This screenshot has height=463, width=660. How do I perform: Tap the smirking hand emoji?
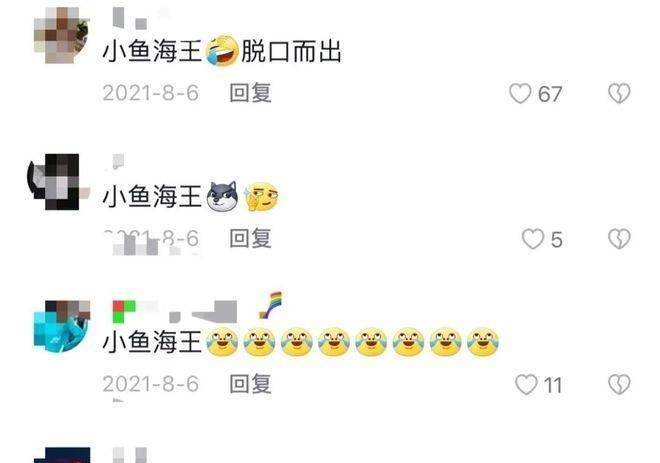(x=262, y=197)
